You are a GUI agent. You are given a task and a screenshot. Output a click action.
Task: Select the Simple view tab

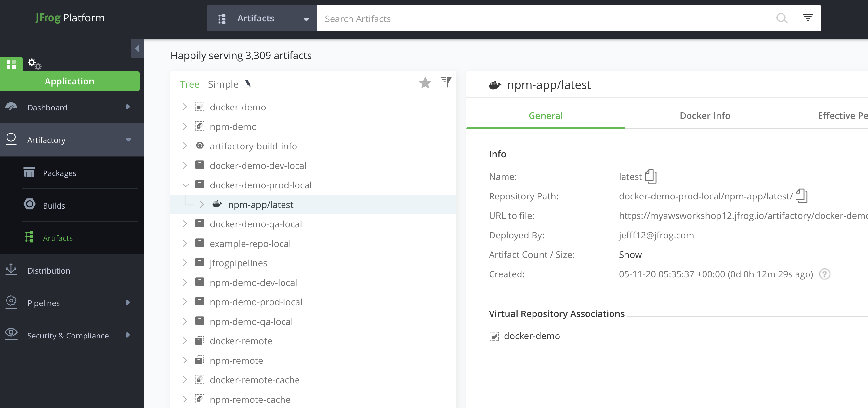223,84
